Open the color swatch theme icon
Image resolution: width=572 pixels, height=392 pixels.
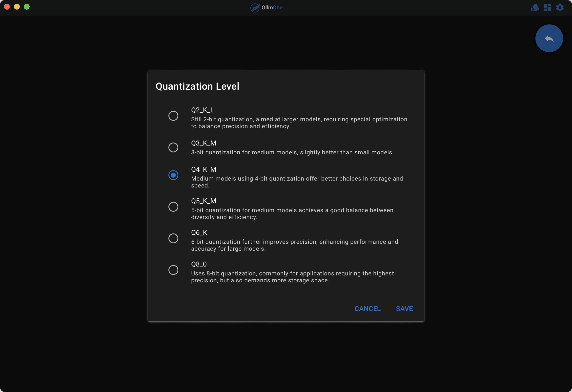pos(534,8)
